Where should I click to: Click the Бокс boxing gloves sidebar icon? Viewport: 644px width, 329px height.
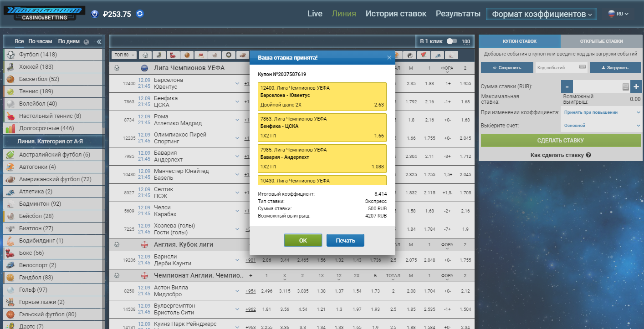(x=10, y=253)
